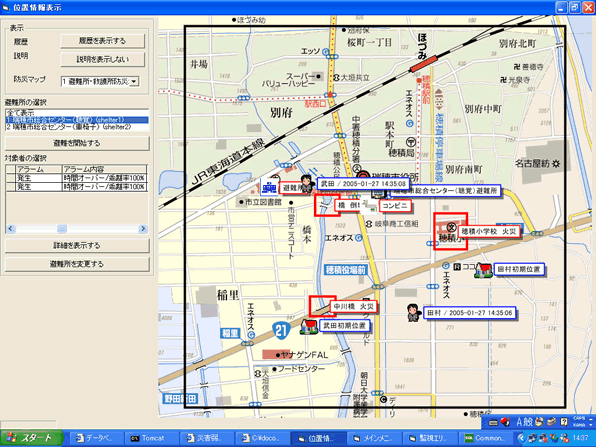596x447 pixels.
Task: Click the 田村 person icon on the map
Action: click(413, 312)
